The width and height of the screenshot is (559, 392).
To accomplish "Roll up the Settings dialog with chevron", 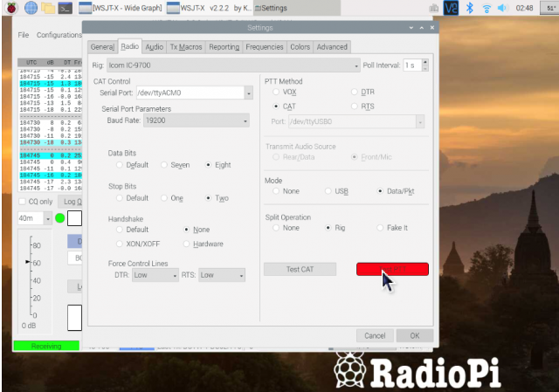I will point(411,28).
